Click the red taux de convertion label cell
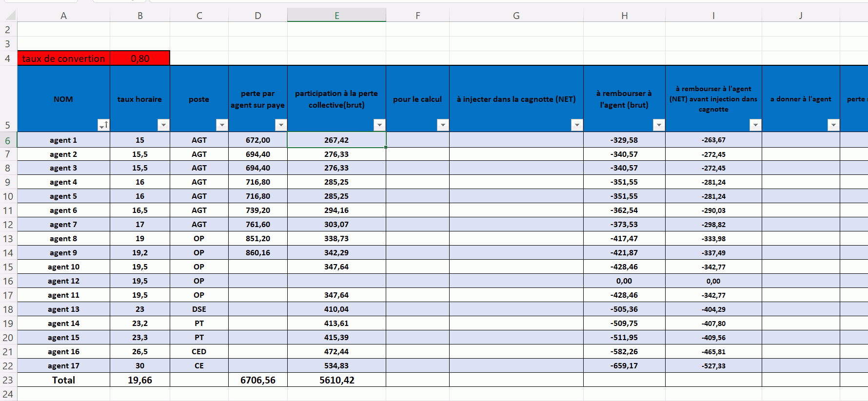The height and width of the screenshot is (401, 868). coord(63,58)
